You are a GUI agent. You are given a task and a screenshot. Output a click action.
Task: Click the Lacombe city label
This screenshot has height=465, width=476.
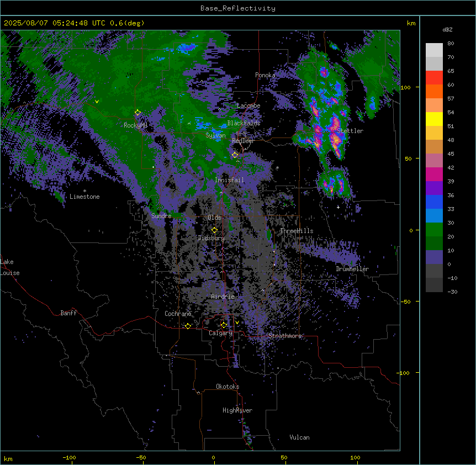point(248,105)
